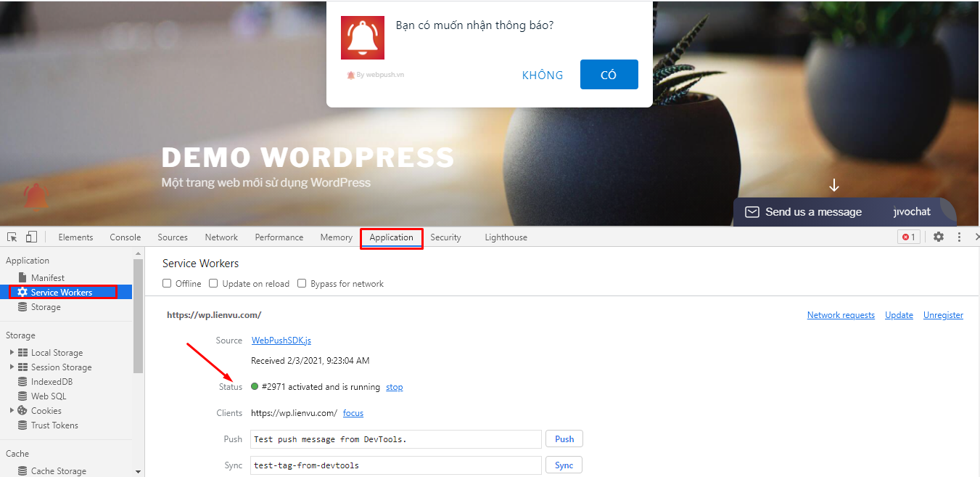
Task: Enable the Update on reload checkbox
Action: [213, 284]
